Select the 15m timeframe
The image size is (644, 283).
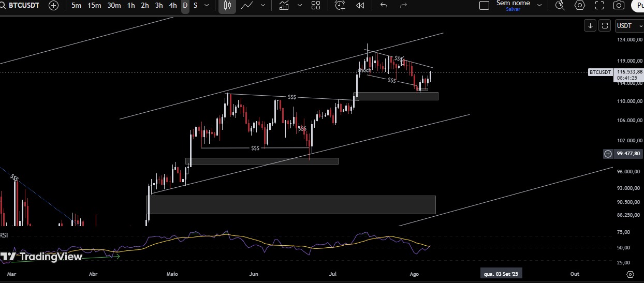(94, 6)
